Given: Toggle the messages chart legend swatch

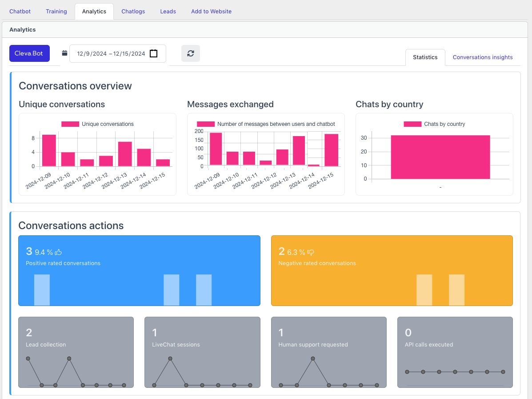Looking at the screenshot, I should click(205, 124).
